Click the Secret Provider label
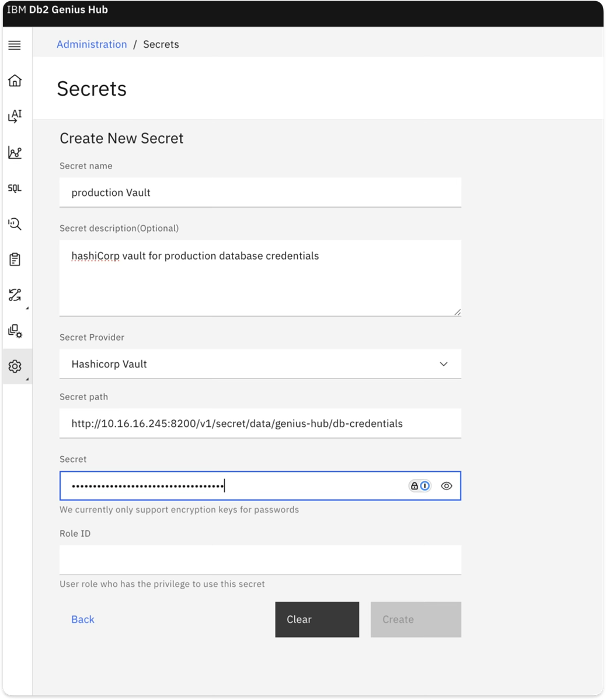 92,337
